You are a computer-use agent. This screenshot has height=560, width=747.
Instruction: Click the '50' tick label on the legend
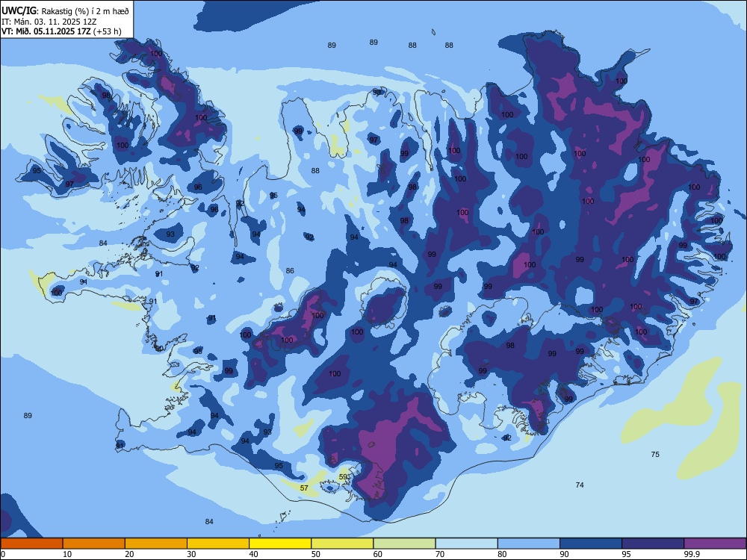[316, 554]
